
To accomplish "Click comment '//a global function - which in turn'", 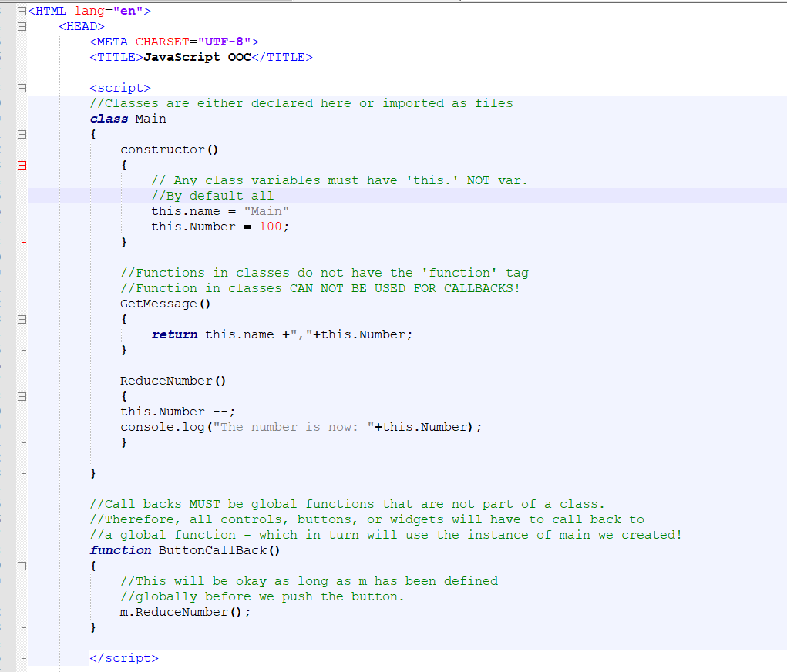I will pyautogui.click(x=224, y=535).
